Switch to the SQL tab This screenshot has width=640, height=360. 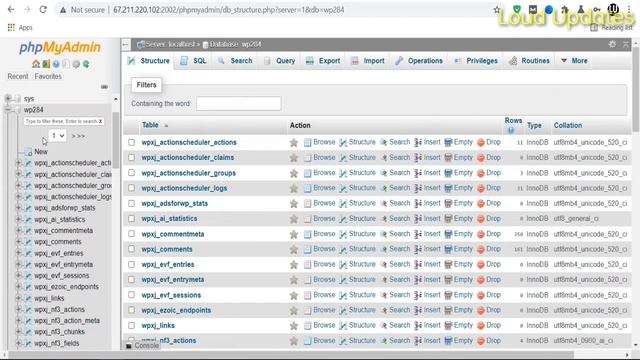[x=194, y=61]
